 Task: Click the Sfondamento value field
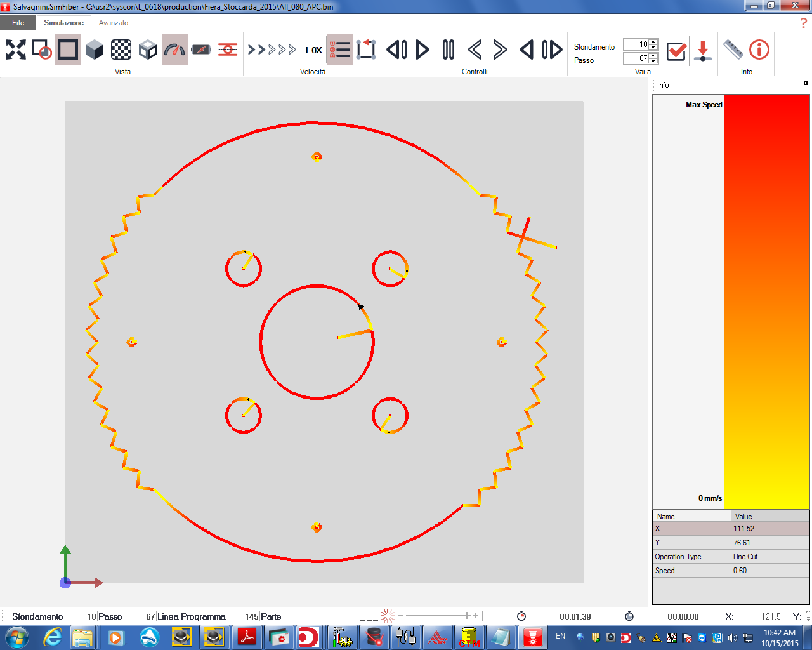click(636, 44)
